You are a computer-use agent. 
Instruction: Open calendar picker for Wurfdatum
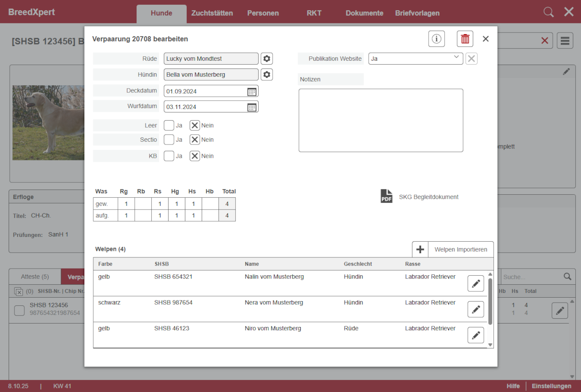[x=252, y=107]
